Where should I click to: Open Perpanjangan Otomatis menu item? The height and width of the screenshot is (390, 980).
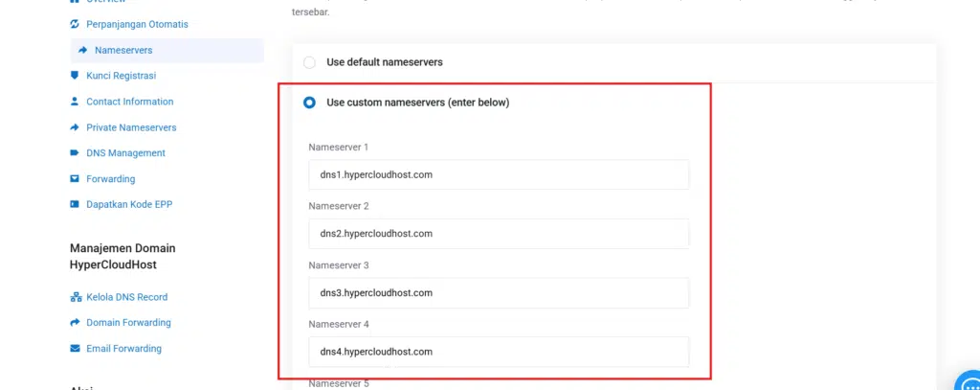coord(137,24)
